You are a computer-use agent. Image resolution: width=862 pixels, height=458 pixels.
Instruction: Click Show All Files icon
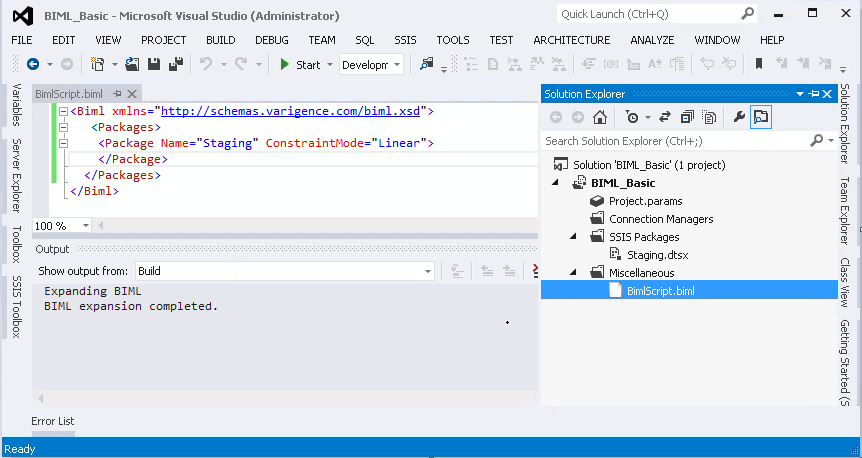click(x=709, y=117)
